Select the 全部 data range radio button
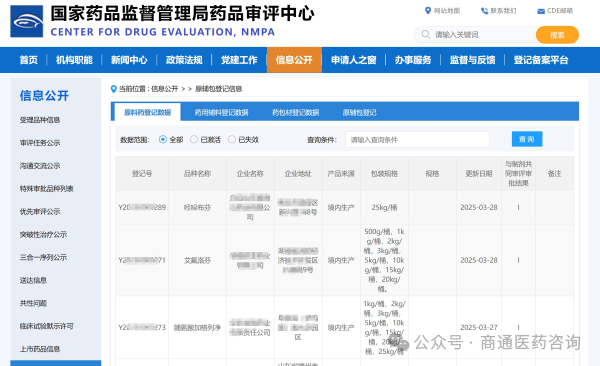600x366 pixels. tap(163, 139)
